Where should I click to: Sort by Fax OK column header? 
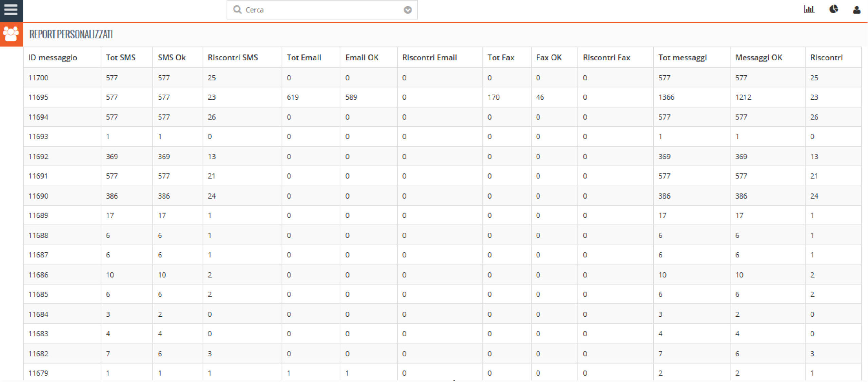(549, 58)
